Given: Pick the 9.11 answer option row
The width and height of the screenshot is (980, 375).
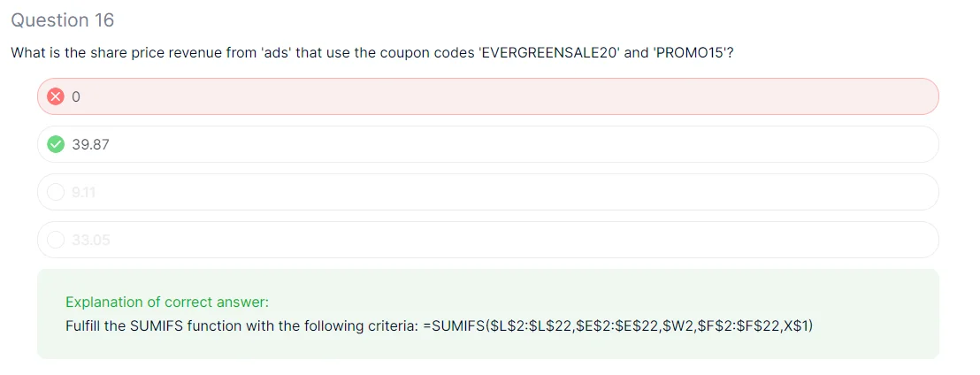Looking at the screenshot, I should click(x=486, y=192).
